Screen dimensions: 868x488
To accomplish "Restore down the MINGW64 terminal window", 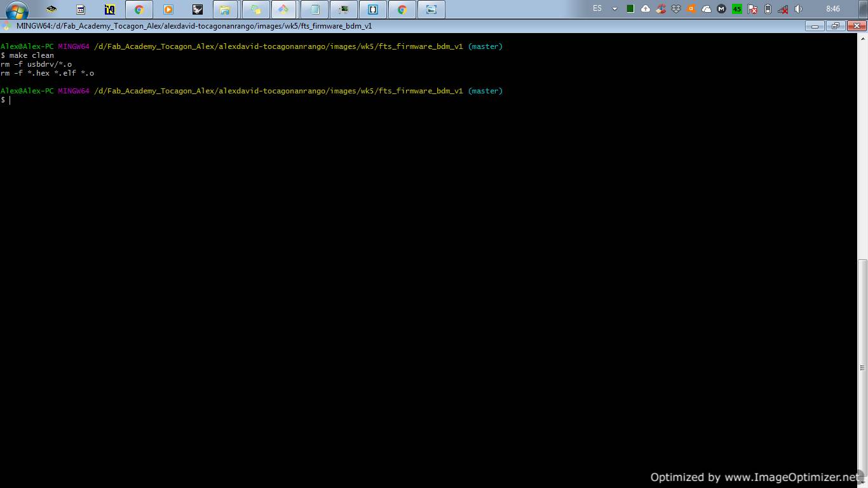I will pyautogui.click(x=835, y=26).
